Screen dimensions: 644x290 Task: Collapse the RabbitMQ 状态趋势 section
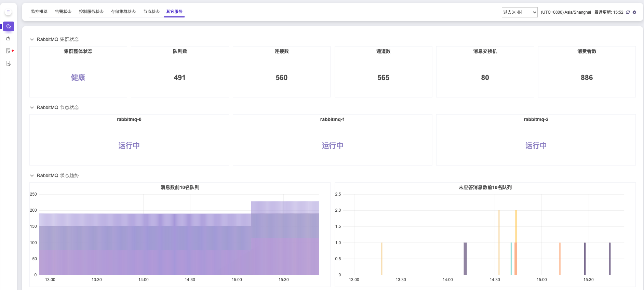tap(32, 176)
